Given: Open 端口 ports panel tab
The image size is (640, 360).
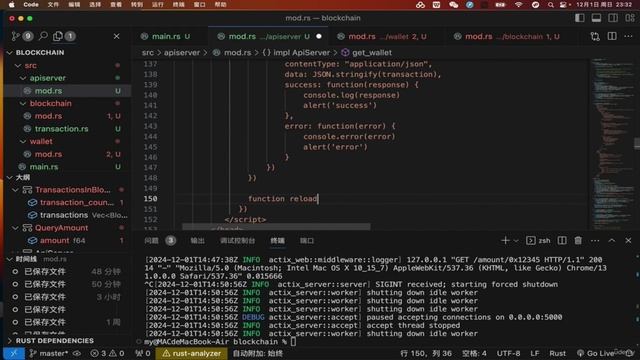Looking at the screenshot, I should [x=307, y=240].
